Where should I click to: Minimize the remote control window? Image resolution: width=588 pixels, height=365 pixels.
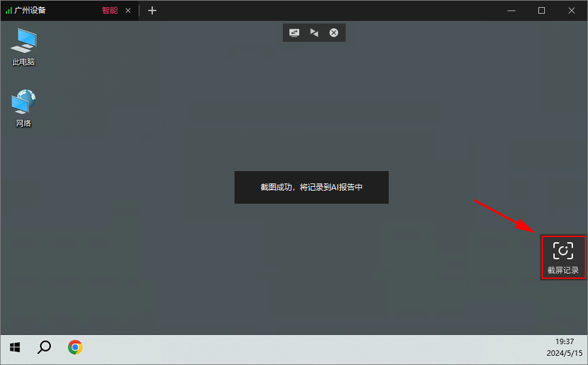tap(512, 10)
